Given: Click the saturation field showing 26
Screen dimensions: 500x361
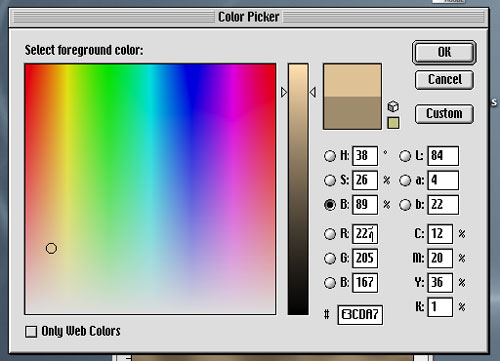Looking at the screenshot, I should pos(365,180).
